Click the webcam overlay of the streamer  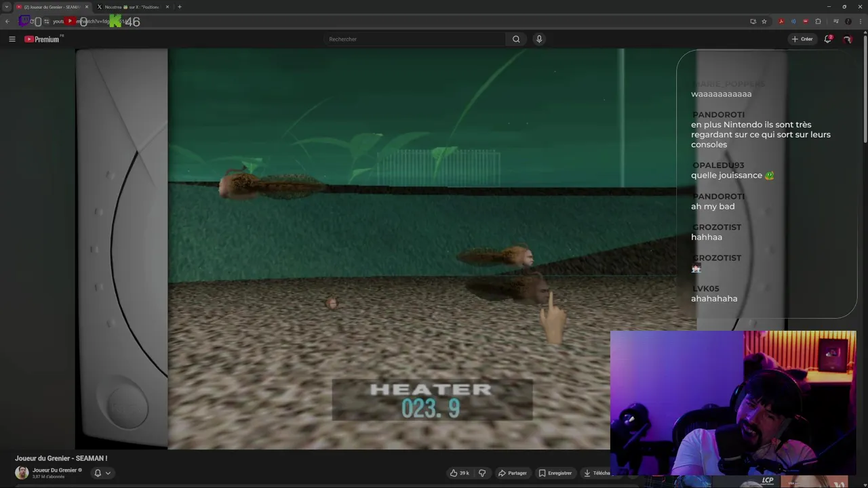733,403
